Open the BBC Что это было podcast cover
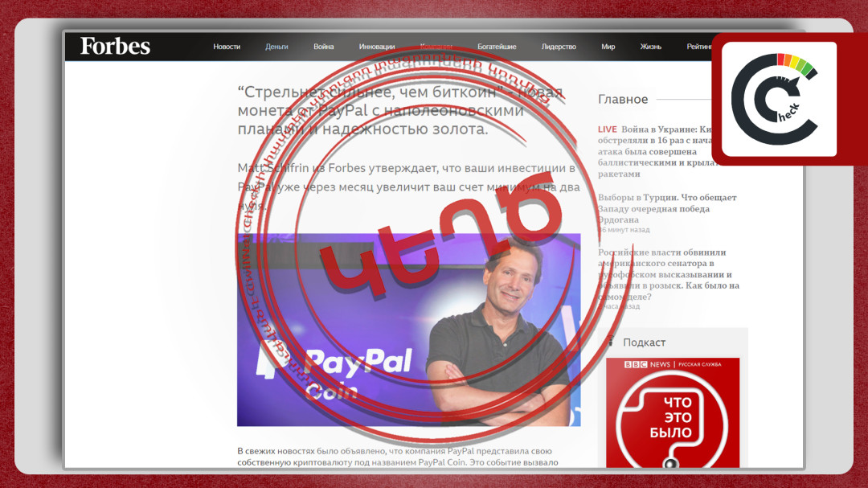The image size is (868, 488). coord(673,412)
